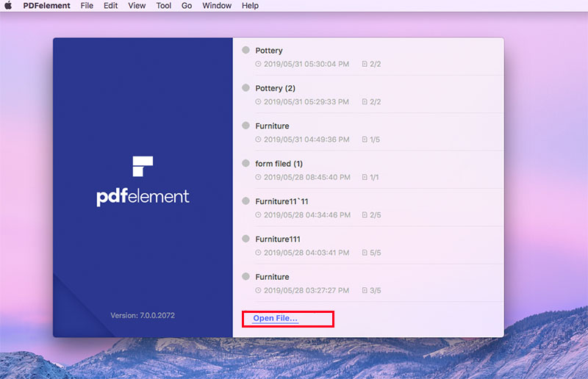Click the page count 1/1
The image size is (588, 379).
click(374, 177)
